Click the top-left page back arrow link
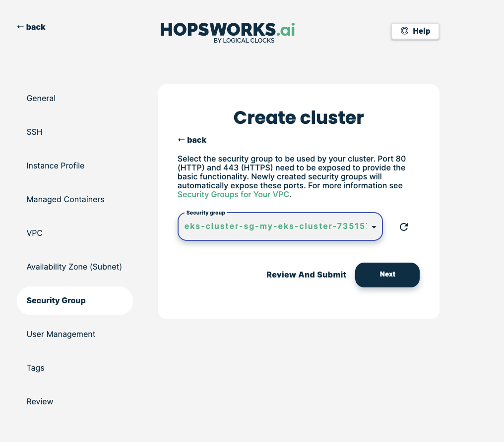Image resolution: width=504 pixels, height=442 pixels. pos(31,27)
